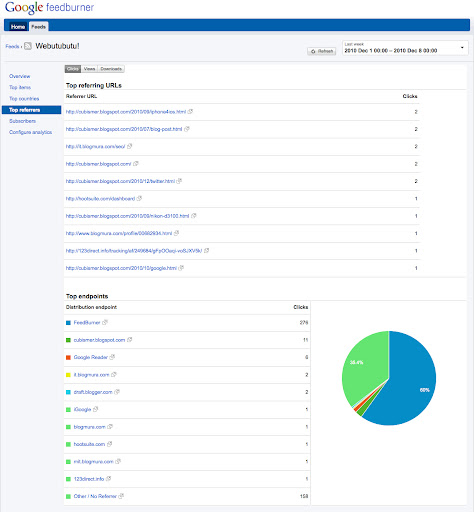474x512 pixels.
Task: Switch to the Views tab
Action: coord(89,69)
